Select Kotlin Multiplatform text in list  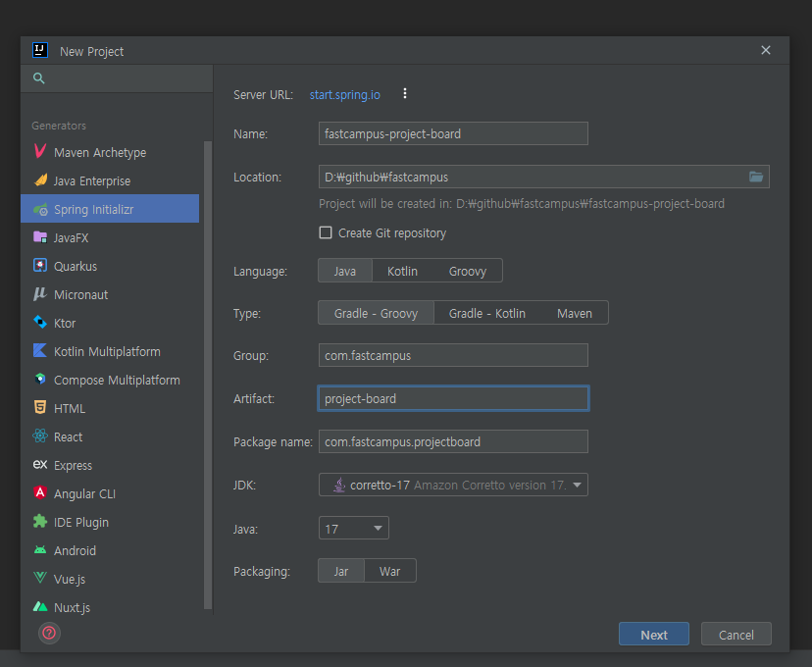tap(107, 351)
